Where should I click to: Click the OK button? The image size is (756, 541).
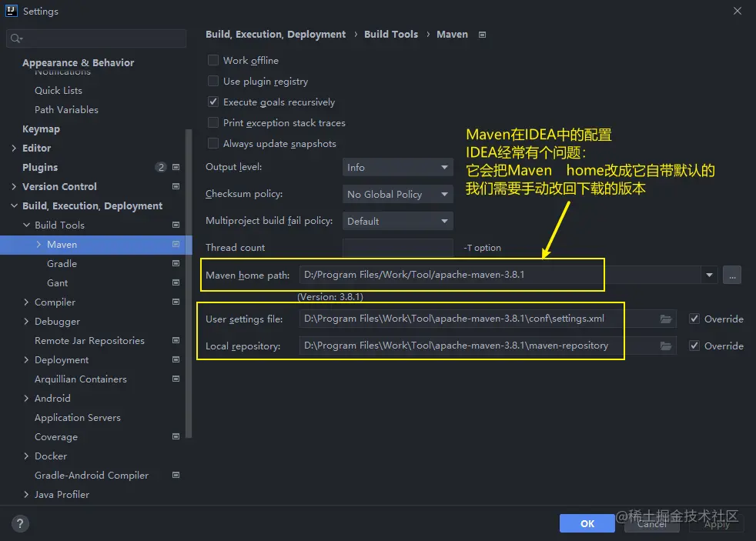587,523
